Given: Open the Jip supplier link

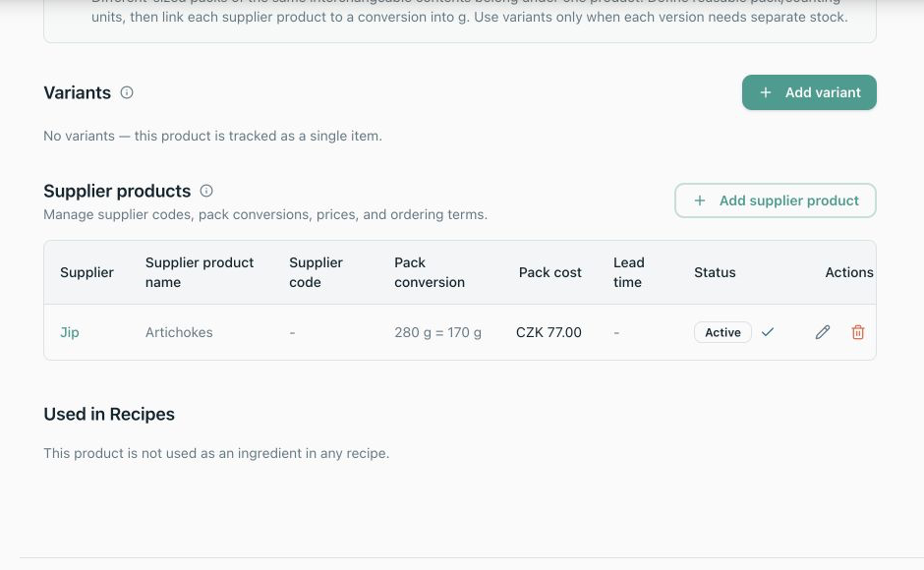Looking at the screenshot, I should [70, 332].
